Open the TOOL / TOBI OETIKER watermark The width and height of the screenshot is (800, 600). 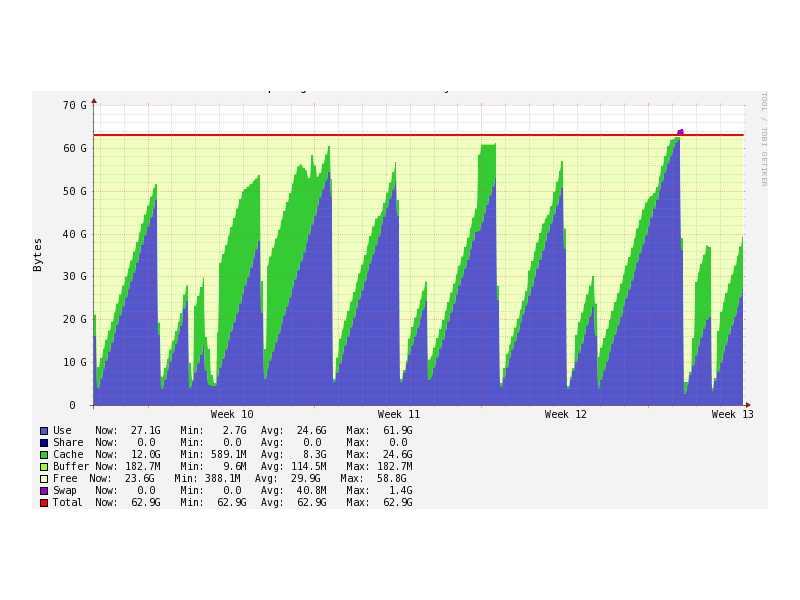[x=764, y=139]
